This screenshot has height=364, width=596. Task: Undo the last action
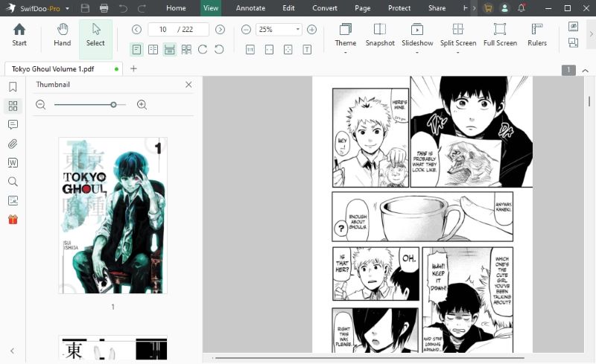pos(123,8)
